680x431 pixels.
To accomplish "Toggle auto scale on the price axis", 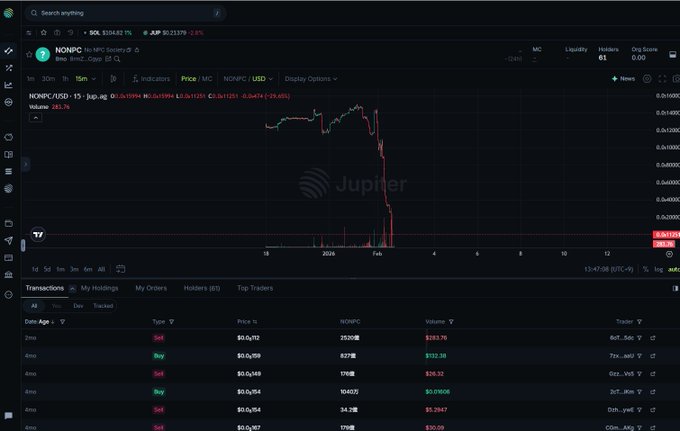I will click(673, 269).
